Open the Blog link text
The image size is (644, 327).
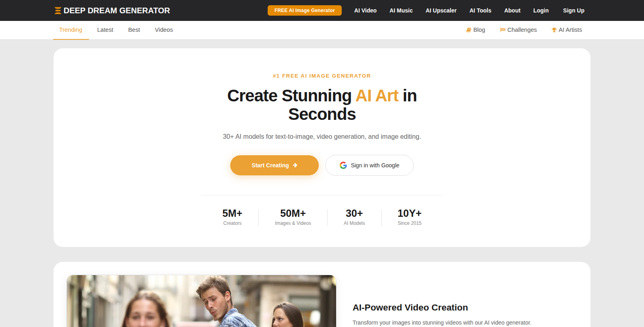point(479,30)
